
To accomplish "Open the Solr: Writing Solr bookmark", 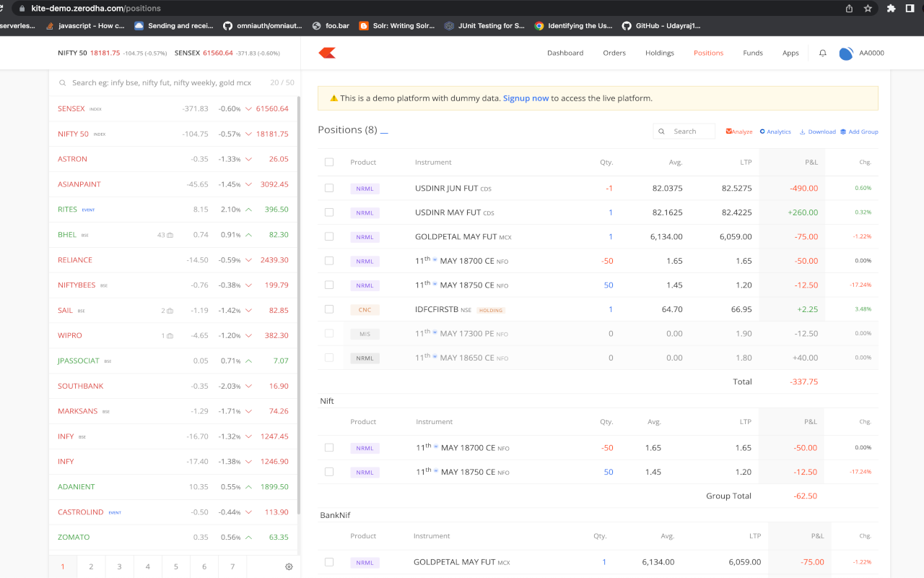I will (x=397, y=25).
